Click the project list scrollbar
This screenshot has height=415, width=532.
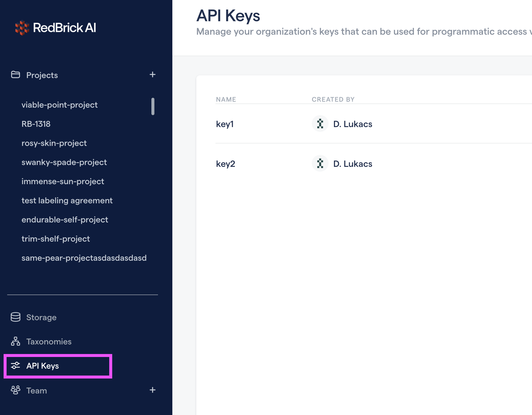click(153, 106)
